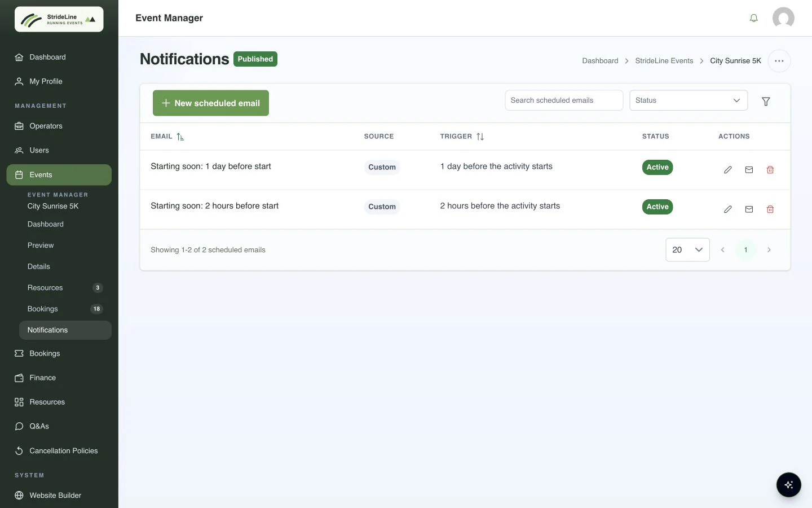
Task: Open Cancellation Policies in sidebar
Action: pyautogui.click(x=59, y=450)
